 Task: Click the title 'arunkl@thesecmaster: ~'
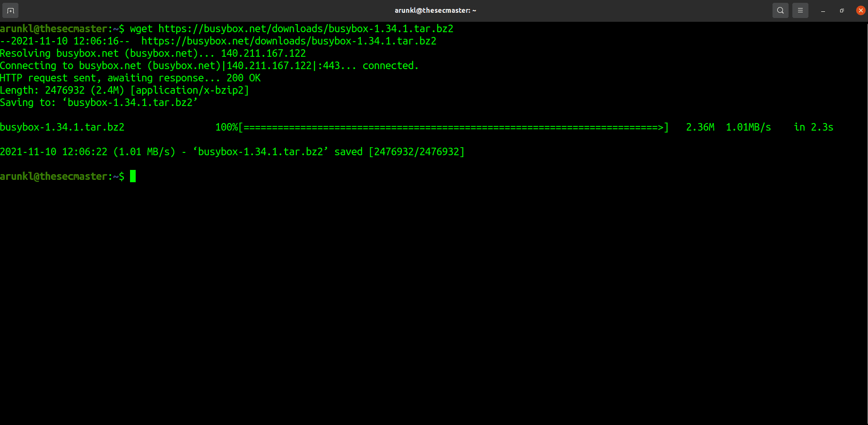pyautogui.click(x=435, y=10)
